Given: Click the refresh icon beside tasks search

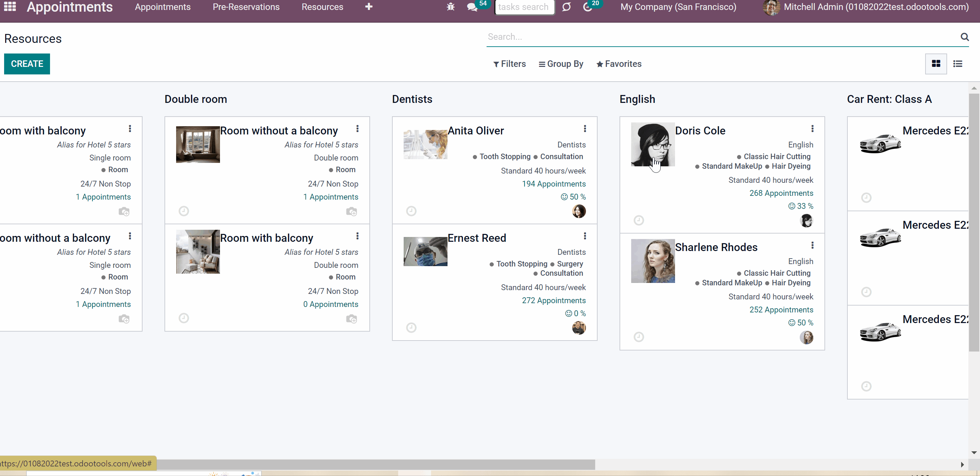Looking at the screenshot, I should point(566,7).
